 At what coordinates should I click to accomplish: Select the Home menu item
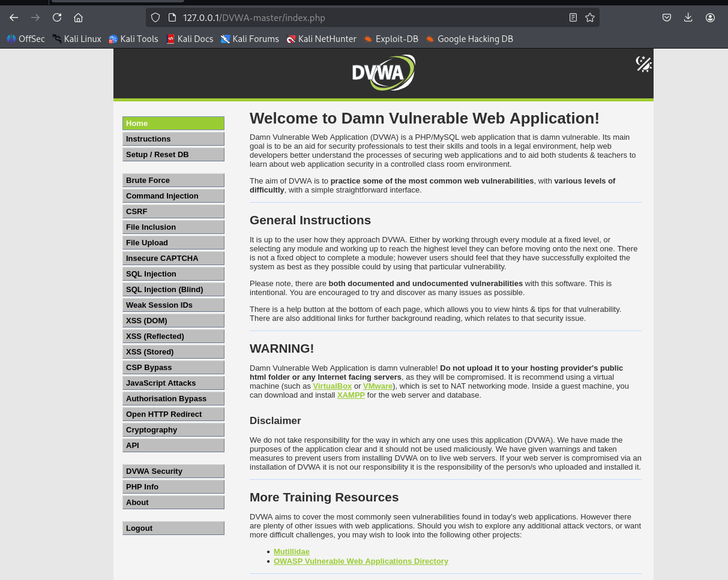tap(173, 123)
